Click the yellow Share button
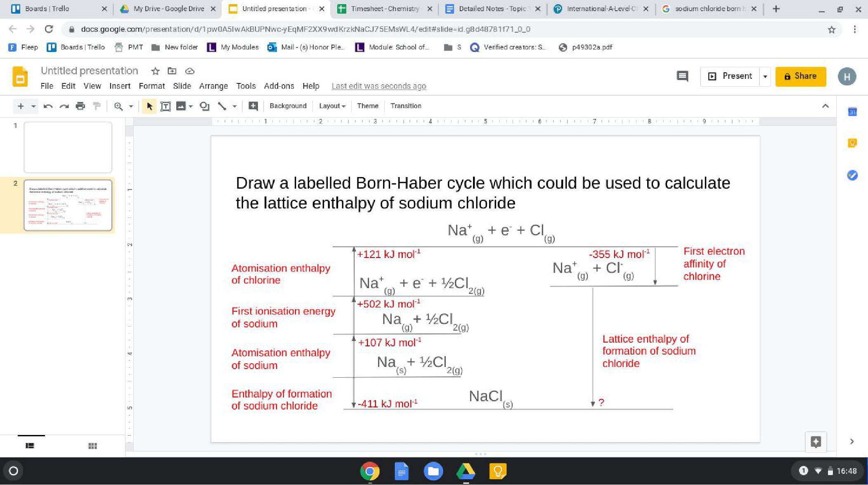Viewport: 868px width, 485px height. coord(800,76)
